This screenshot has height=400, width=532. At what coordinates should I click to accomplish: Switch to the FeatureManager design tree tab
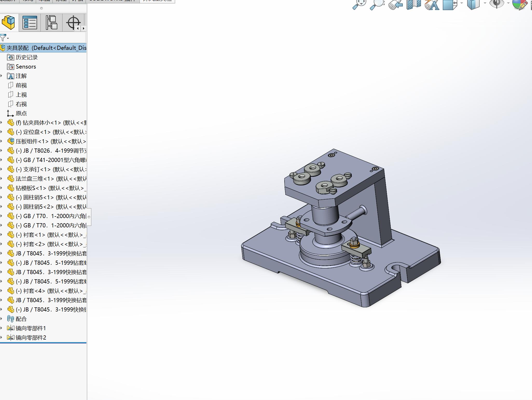point(9,22)
